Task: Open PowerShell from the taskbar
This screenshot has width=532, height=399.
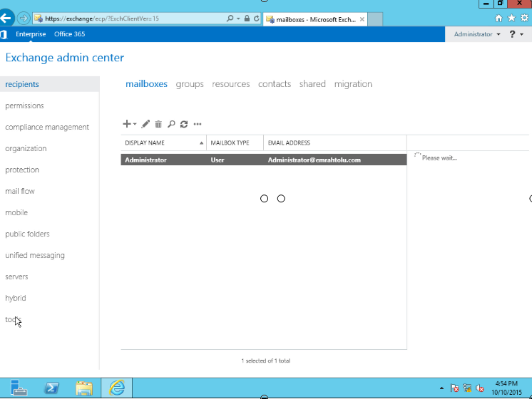Action: (x=51, y=388)
